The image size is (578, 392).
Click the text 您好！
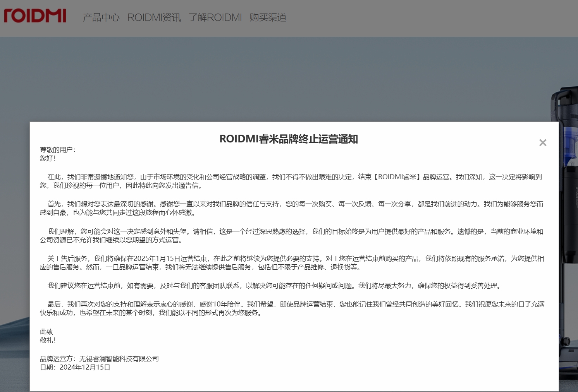click(x=48, y=158)
